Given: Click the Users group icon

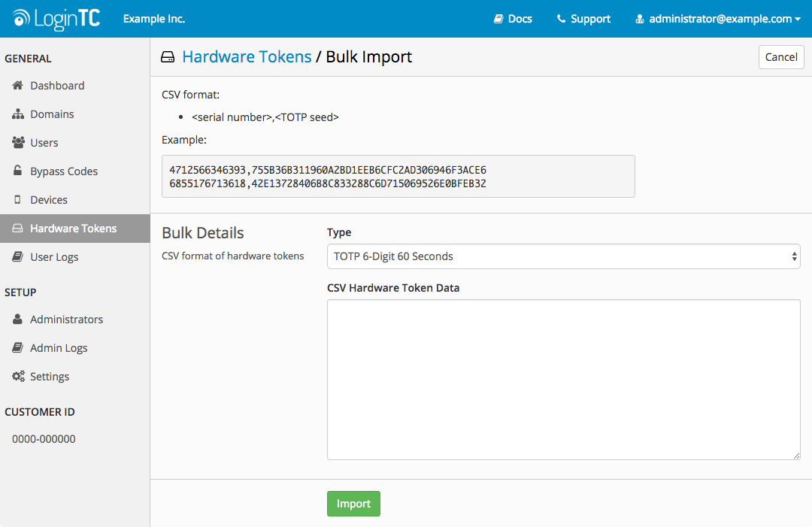Looking at the screenshot, I should (x=18, y=142).
